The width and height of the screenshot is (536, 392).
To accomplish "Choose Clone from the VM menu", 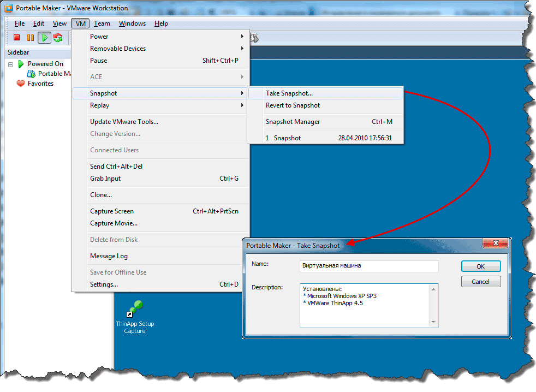I will pos(161,195).
